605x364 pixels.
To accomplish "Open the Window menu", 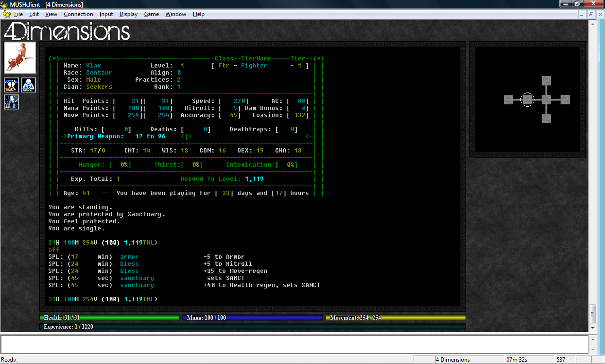I will click(x=176, y=14).
